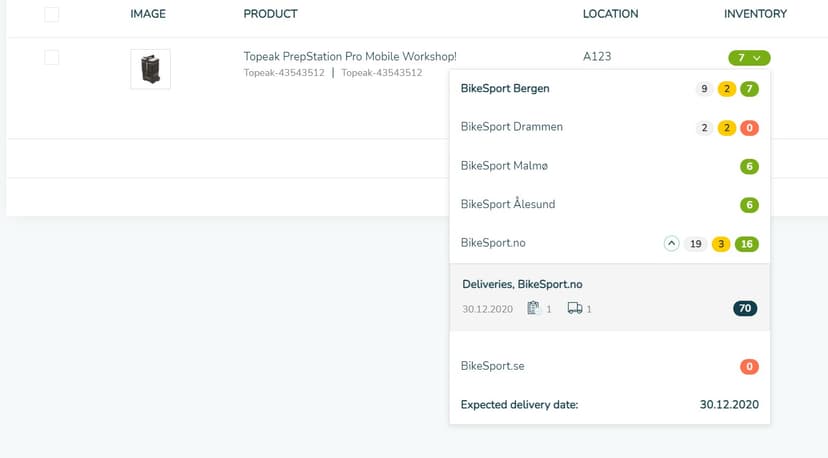Click the second Topeak-43543512 code after the divider
Image resolution: width=828 pixels, height=458 pixels.
click(382, 73)
